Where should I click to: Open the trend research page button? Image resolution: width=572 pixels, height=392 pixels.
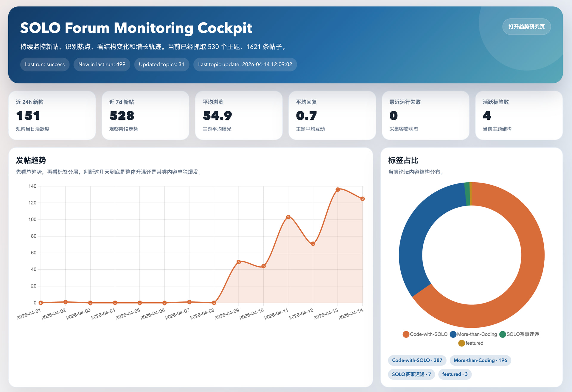coord(526,27)
